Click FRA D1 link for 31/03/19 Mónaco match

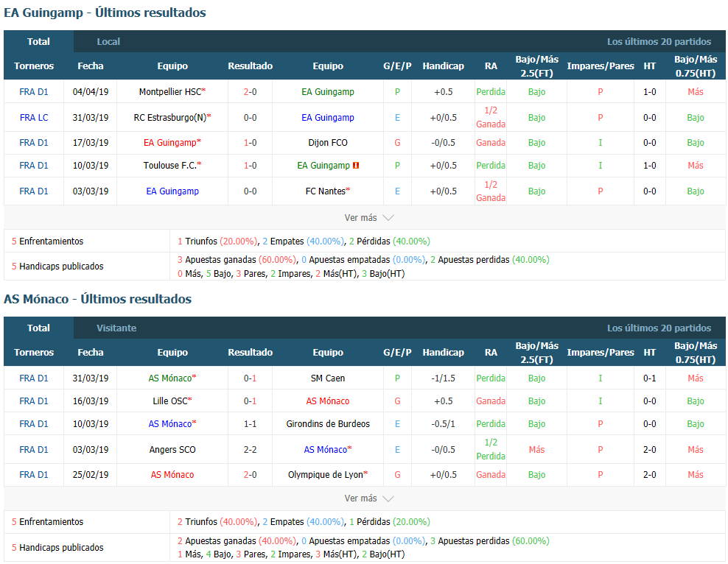point(33,378)
